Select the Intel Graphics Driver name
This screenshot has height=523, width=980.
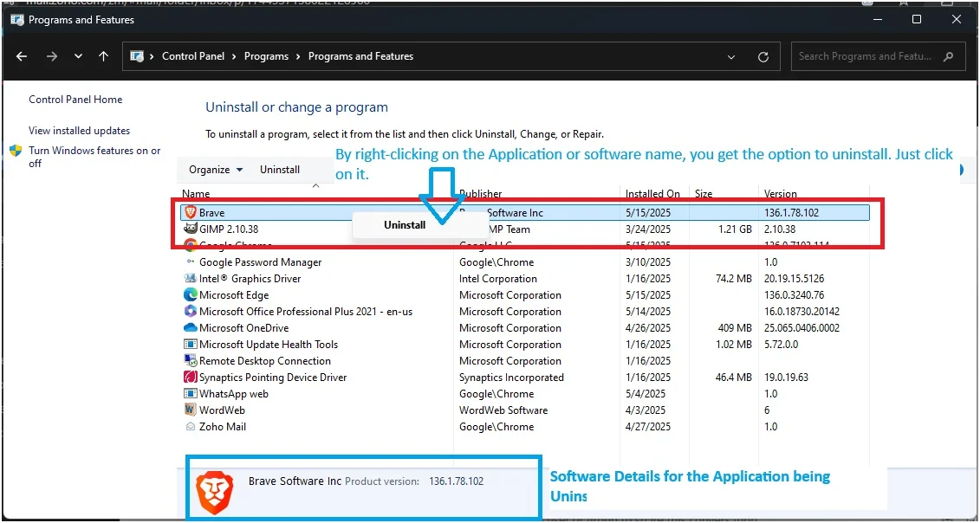tap(250, 279)
